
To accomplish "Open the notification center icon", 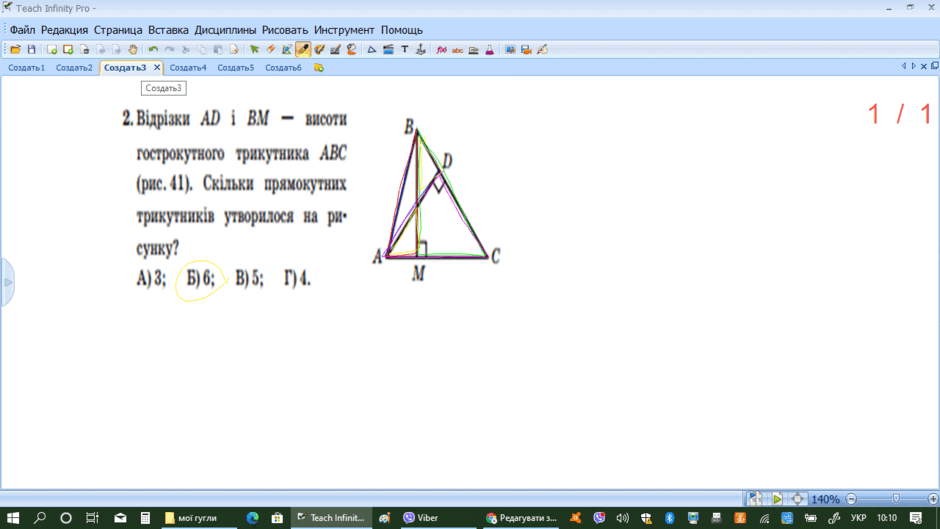I will tap(915, 518).
